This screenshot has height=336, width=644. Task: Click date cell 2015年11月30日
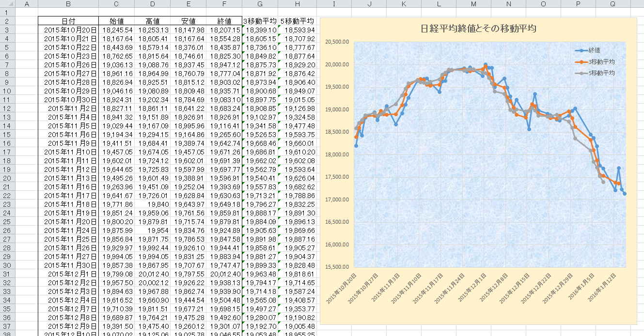(68, 265)
